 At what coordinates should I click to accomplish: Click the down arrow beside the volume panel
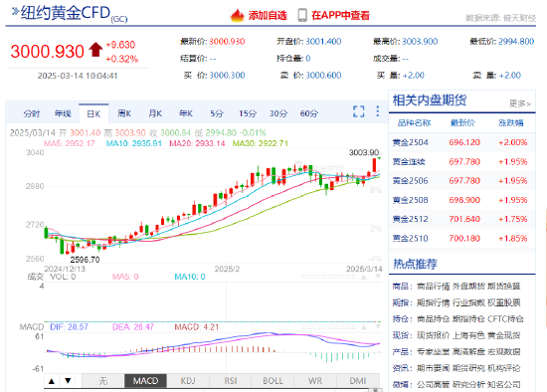(378, 277)
